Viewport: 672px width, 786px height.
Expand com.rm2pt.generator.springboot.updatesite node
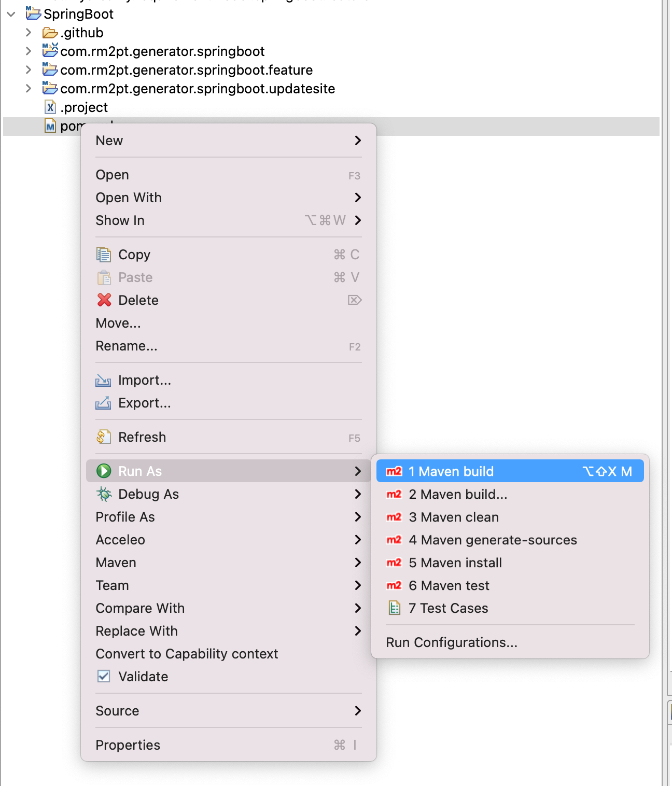29,89
